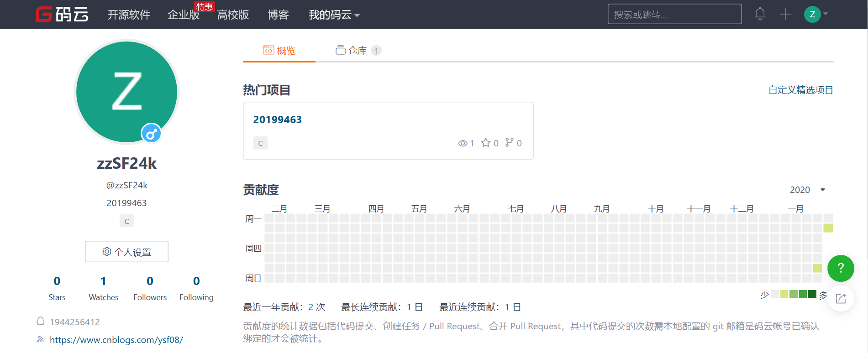Image resolution: width=868 pixels, height=353 pixels.
Task: Open the notifications bell icon
Action: point(760,14)
